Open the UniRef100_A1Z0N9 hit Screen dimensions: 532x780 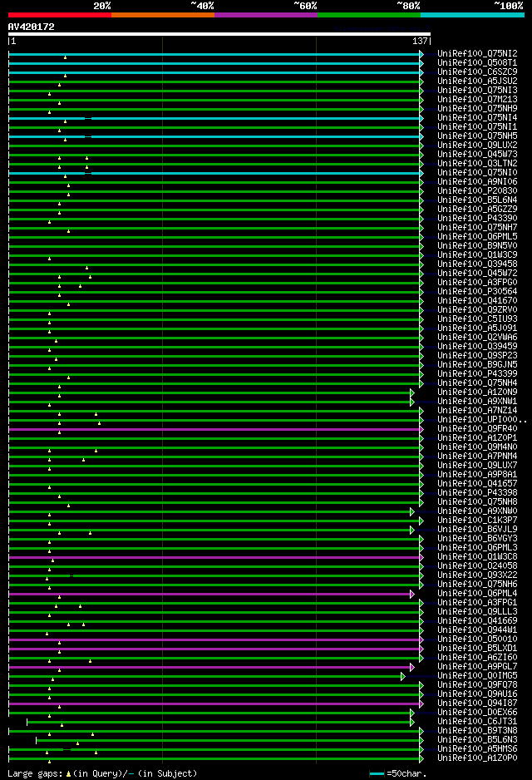pos(477,392)
